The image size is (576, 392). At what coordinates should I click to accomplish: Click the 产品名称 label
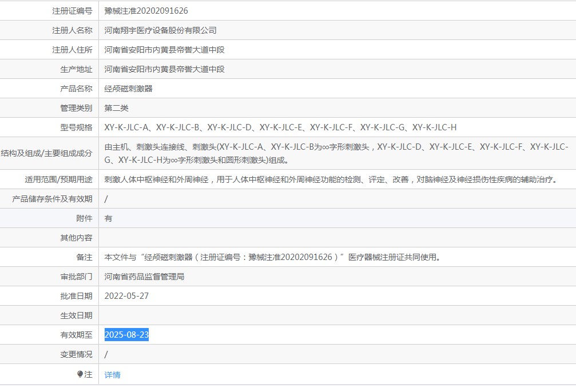coord(77,89)
